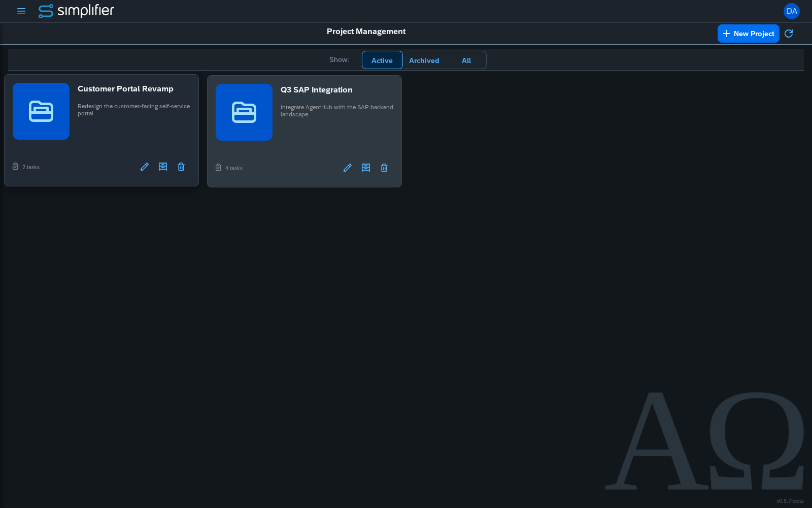812x508 pixels.
Task: Click Customer Portal Revamp folder thumbnail
Action: 41,111
